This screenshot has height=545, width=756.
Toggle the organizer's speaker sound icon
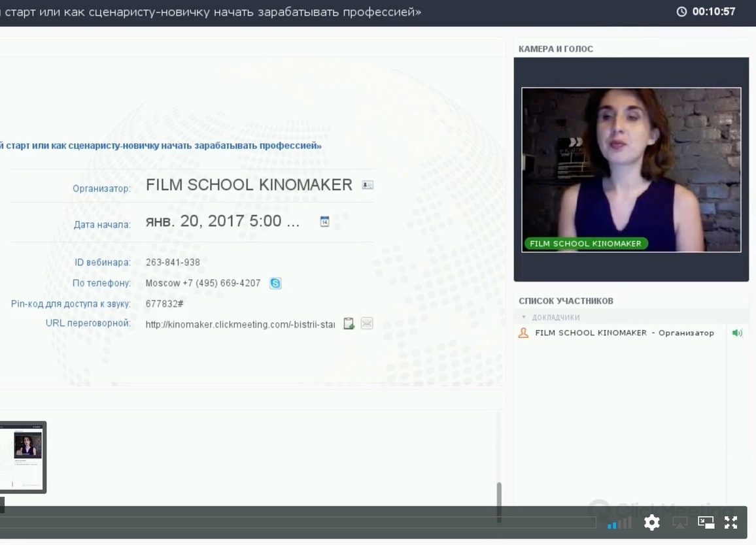point(737,333)
